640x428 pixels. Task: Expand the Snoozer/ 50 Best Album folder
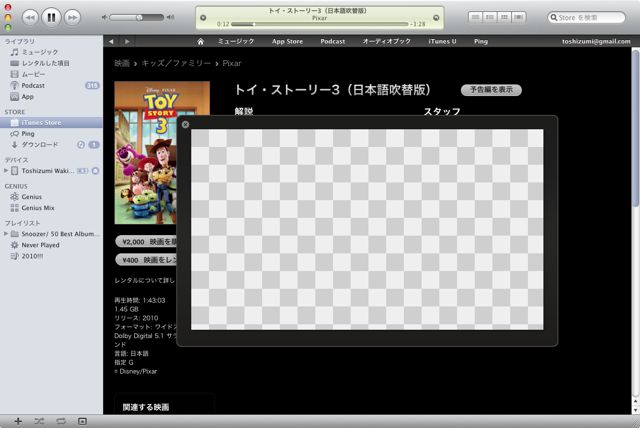pyautogui.click(x=6, y=234)
